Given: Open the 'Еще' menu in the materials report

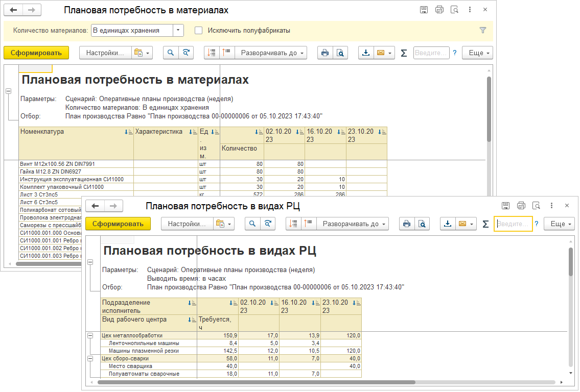Looking at the screenshot, I should point(477,53).
